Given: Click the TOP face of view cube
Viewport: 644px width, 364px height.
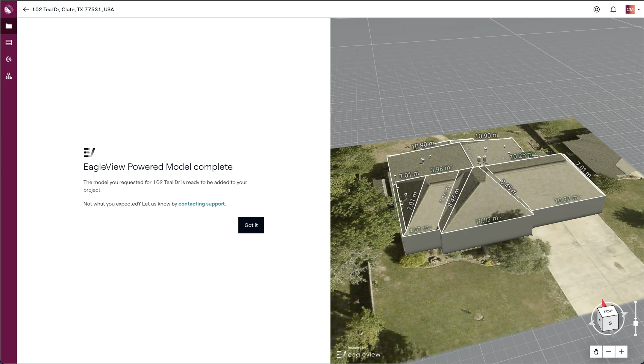Looking at the screenshot, I should click(608, 311).
